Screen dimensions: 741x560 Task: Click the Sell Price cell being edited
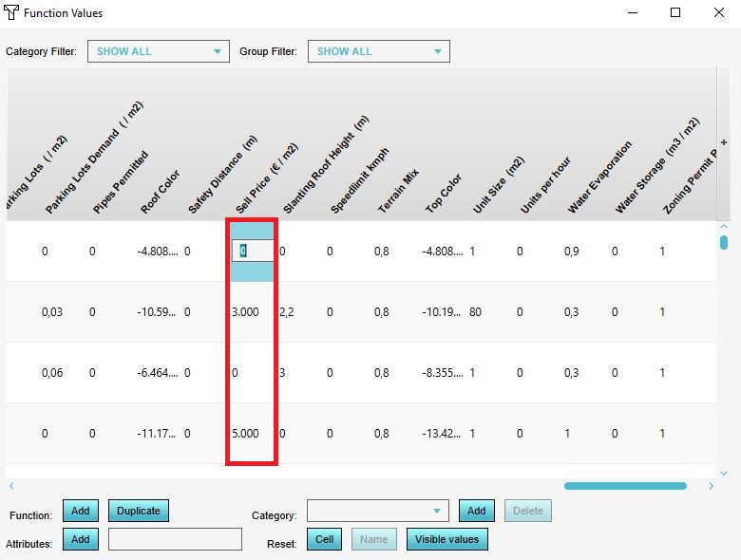click(252, 252)
